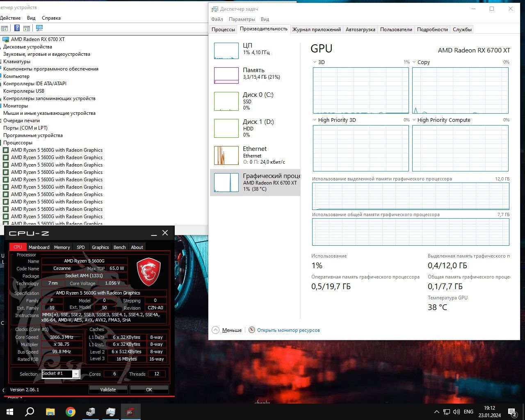Screen dimensions: 525x420
Task: Launch Google Chrome from the taskbar
Action: [70, 412]
